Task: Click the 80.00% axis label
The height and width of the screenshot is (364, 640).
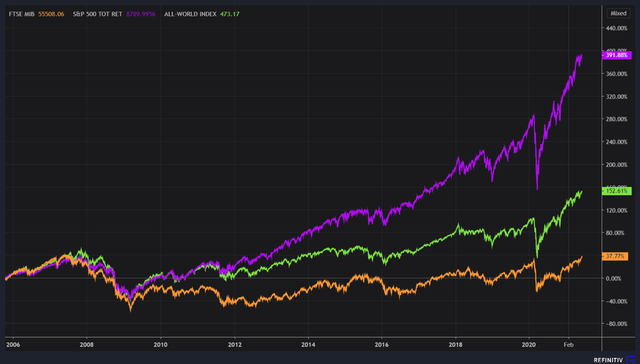Action: (x=615, y=233)
